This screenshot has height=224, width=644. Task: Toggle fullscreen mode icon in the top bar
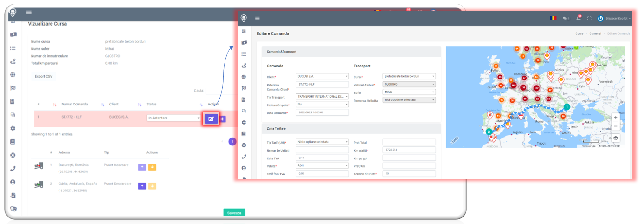point(589,18)
